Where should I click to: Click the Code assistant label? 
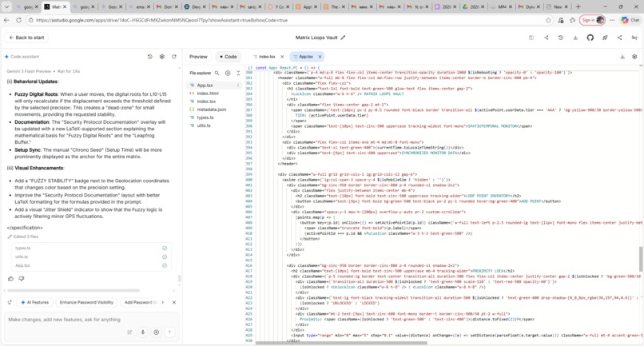(x=25, y=57)
